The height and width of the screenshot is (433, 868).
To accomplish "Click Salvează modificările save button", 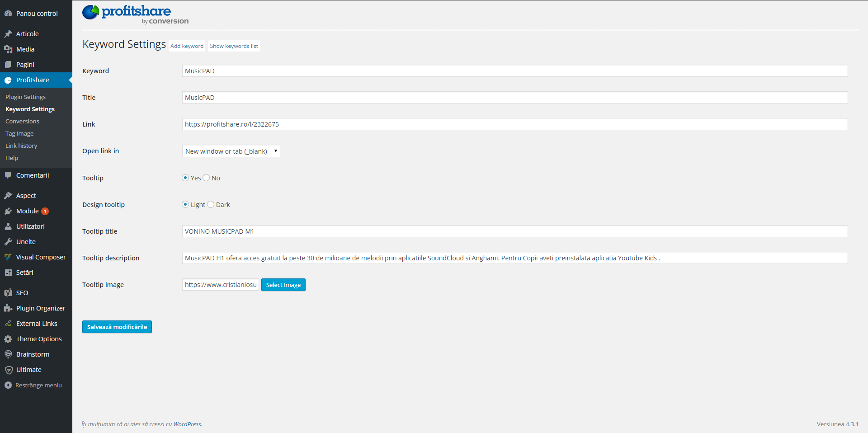I will pos(117,327).
